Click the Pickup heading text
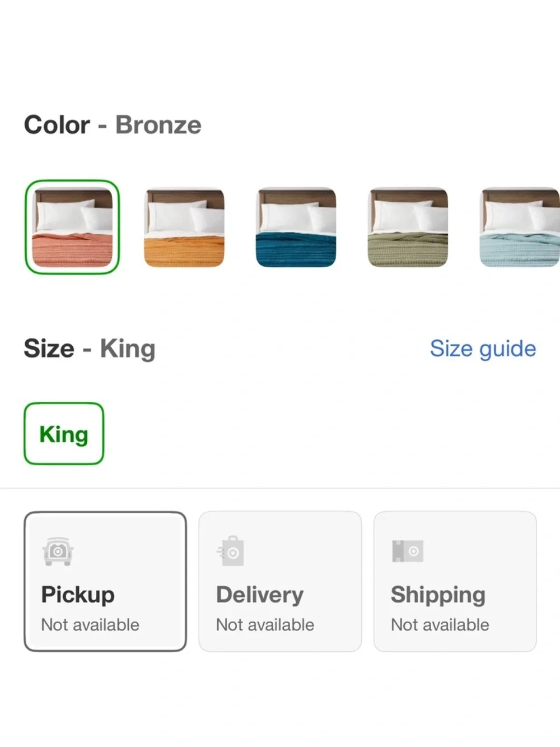 click(78, 595)
